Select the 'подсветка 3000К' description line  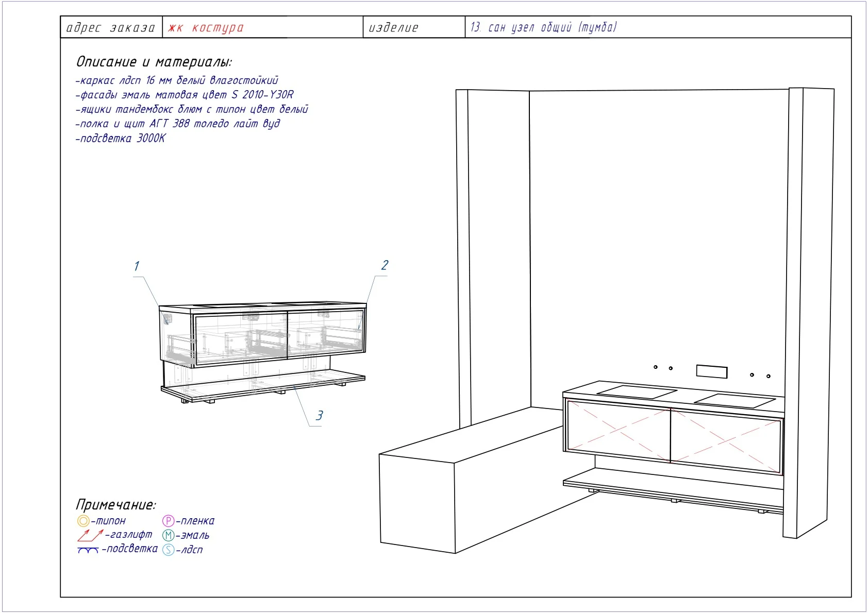click(x=120, y=139)
